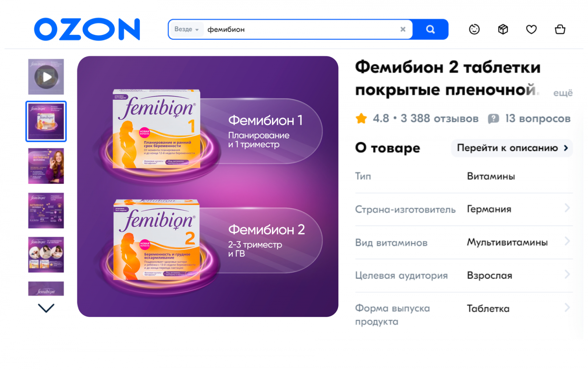The width and height of the screenshot is (588, 370).
Task: Click the questions icon beside 13 вопросов
Action: point(493,118)
